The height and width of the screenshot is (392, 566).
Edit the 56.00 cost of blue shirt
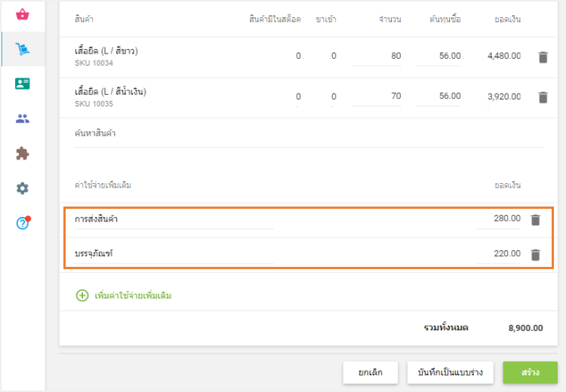[438, 96]
